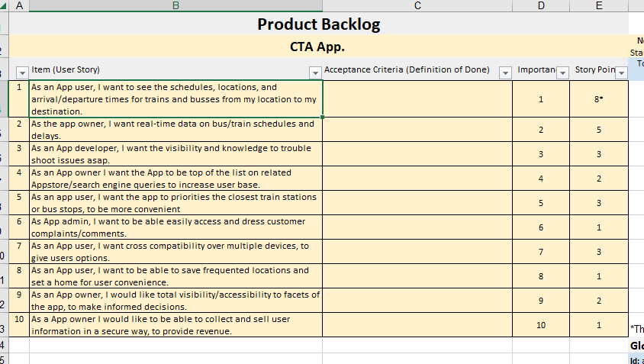Click story points cell for item 4
The height and width of the screenshot is (364, 644).
[x=599, y=179]
